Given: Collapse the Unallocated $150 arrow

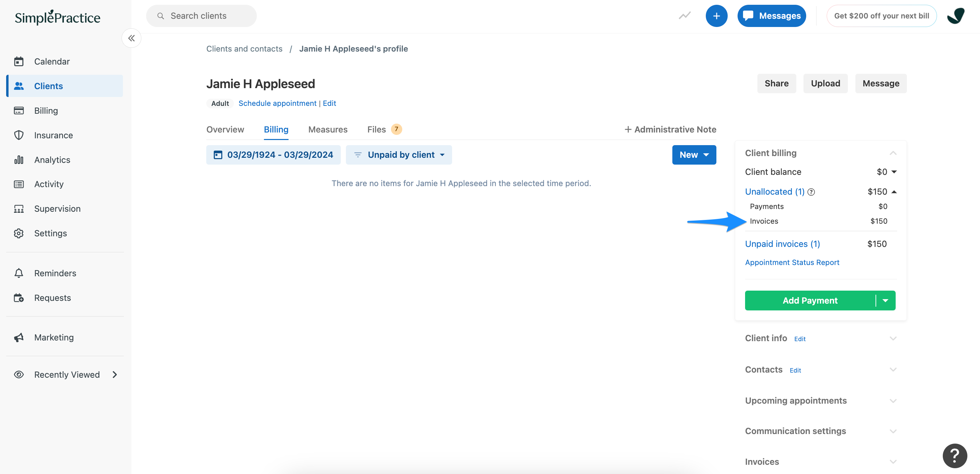Looking at the screenshot, I should tap(894, 192).
